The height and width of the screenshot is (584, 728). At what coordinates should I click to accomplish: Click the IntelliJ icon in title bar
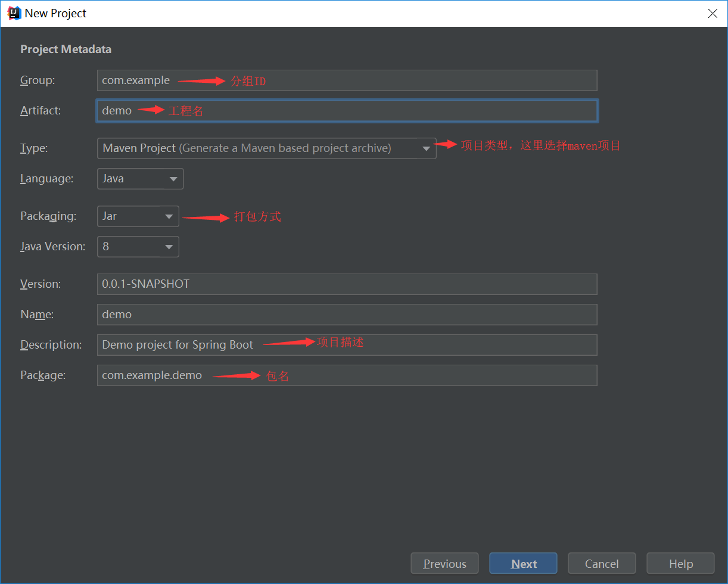click(14, 13)
